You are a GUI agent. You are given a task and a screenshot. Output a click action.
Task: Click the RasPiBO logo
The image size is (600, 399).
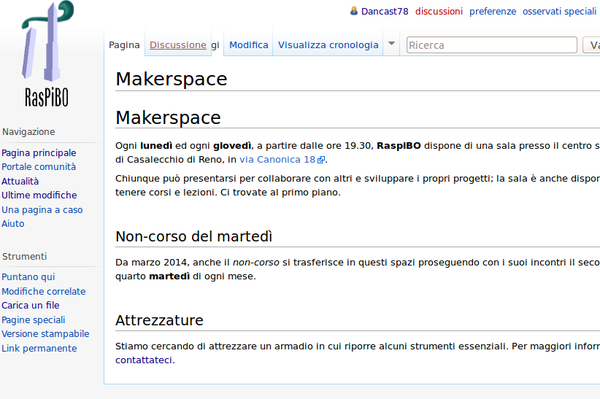tap(47, 54)
